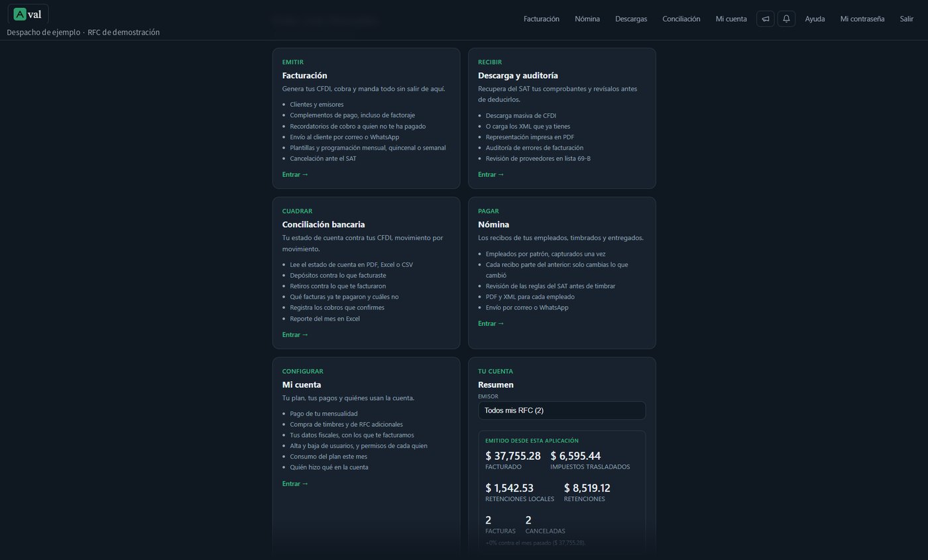Open the Ayuda link
Image resolution: width=928 pixels, height=560 pixels.
815,19
